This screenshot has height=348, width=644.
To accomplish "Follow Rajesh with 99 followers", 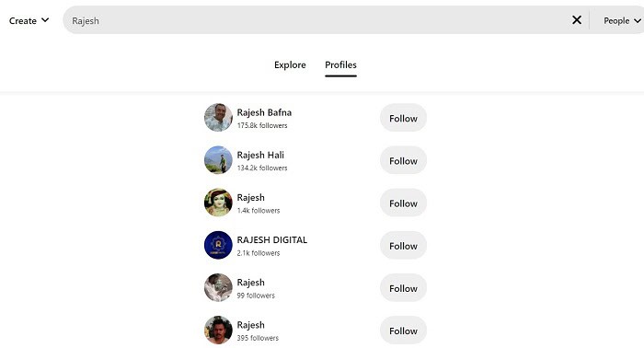I will point(403,288).
